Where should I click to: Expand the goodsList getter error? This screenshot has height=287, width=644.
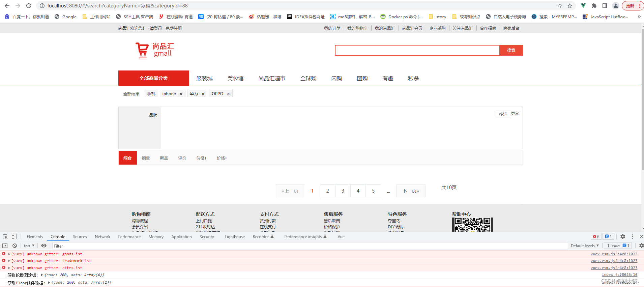point(9,254)
